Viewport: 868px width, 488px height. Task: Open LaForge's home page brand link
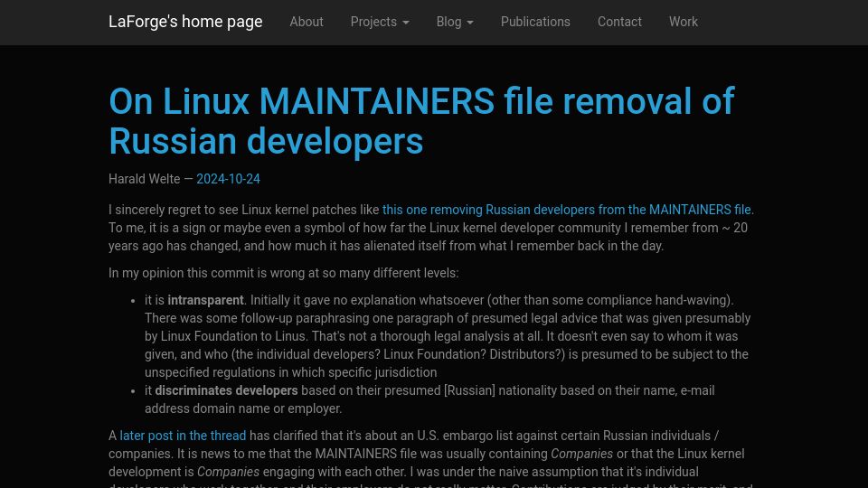tap(185, 22)
